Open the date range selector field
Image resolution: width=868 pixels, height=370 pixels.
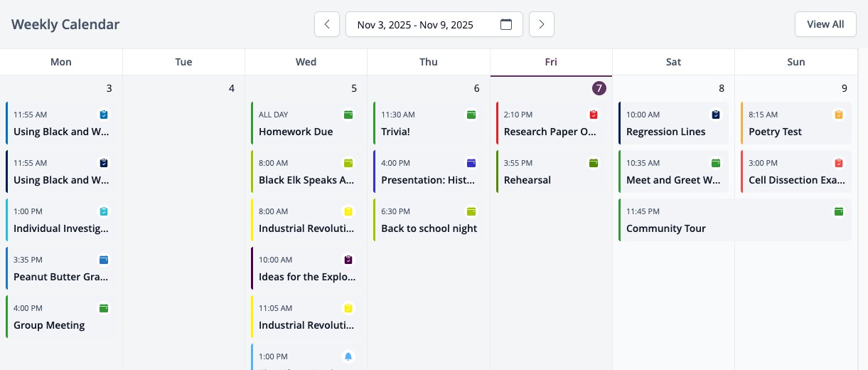coord(434,24)
